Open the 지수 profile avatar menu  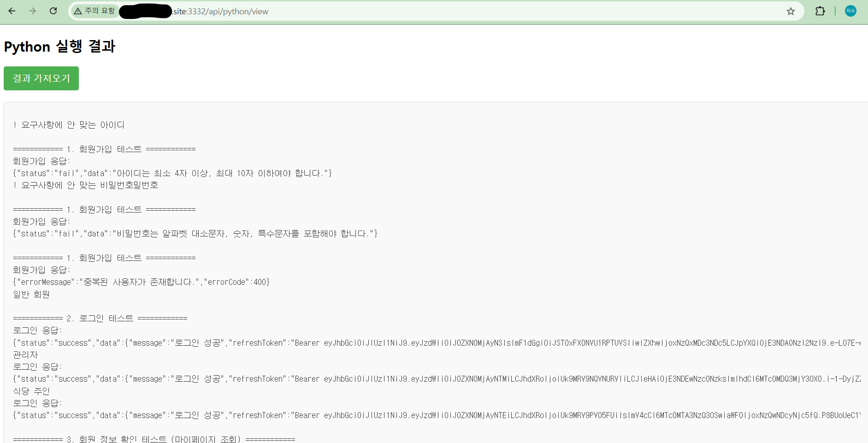850,11
